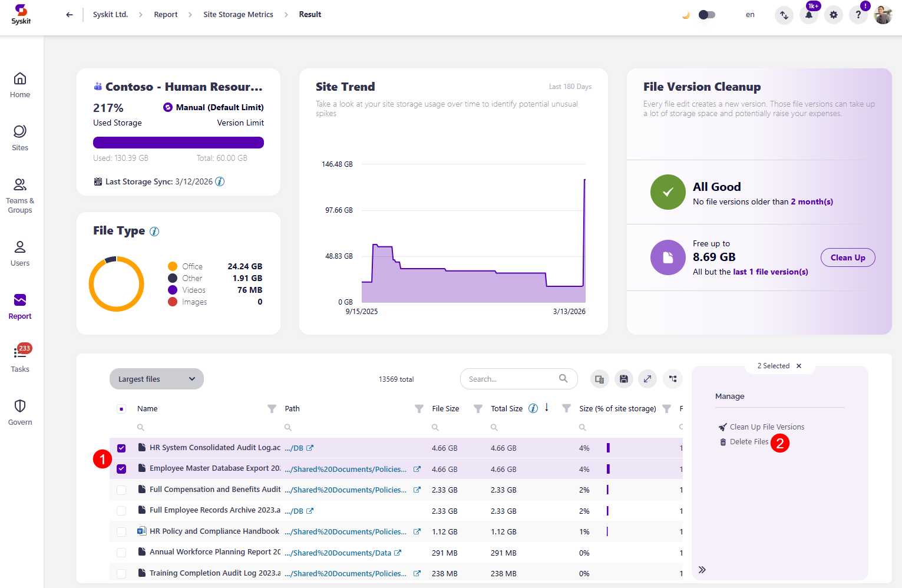Screen dimensions: 902x588
Task: Go to the Govern section
Action: (19, 411)
